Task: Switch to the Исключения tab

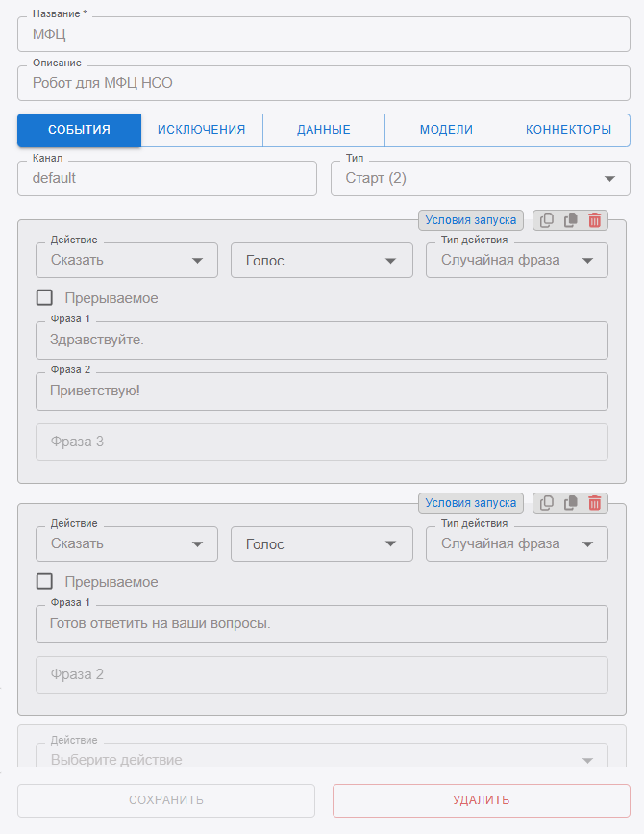Action: [x=202, y=130]
